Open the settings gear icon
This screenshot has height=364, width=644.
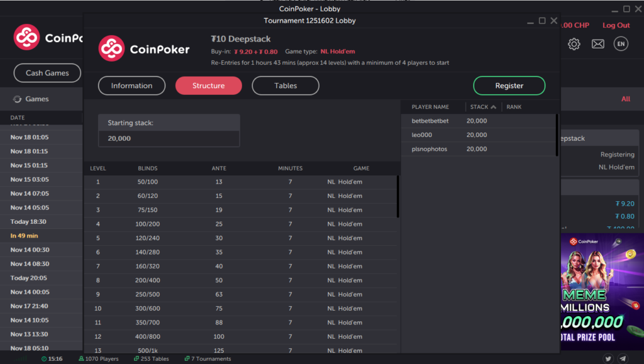click(574, 44)
